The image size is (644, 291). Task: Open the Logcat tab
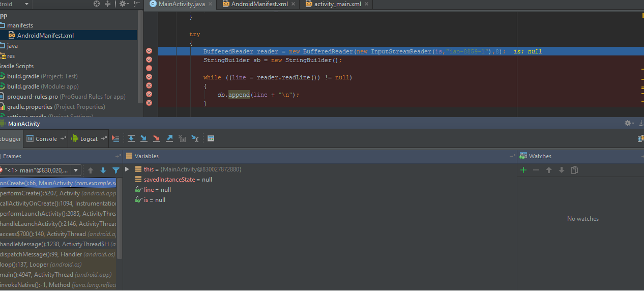[x=89, y=138]
